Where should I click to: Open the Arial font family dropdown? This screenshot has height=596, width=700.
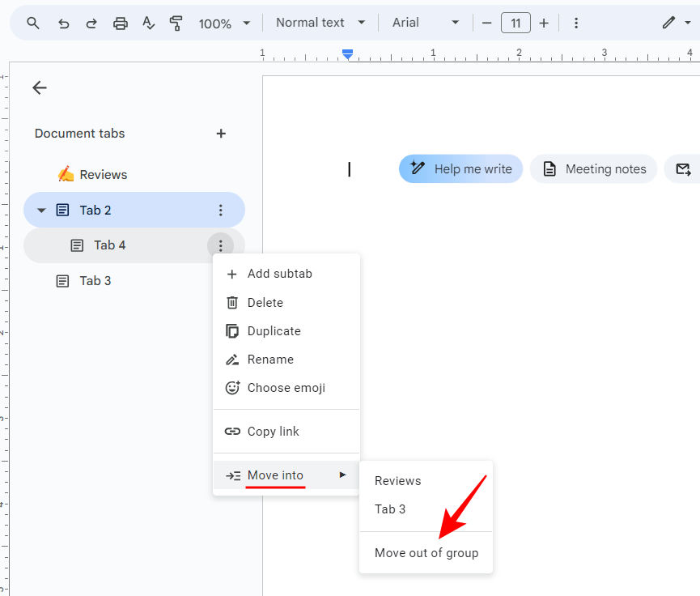click(x=425, y=23)
